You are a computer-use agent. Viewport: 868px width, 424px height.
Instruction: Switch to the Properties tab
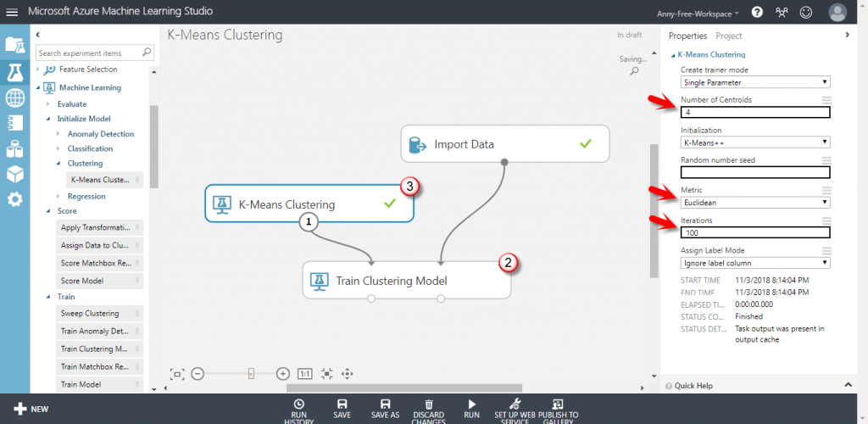tap(687, 36)
